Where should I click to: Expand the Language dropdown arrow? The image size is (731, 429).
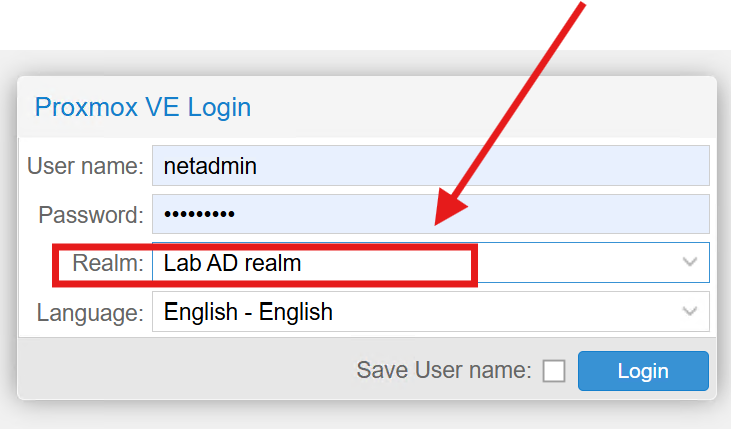[x=690, y=312]
